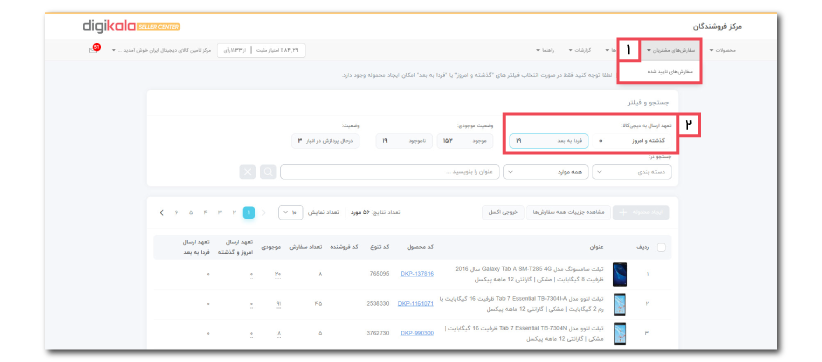Click the title search input field
This screenshot has width=822, height=362.
[390, 172]
